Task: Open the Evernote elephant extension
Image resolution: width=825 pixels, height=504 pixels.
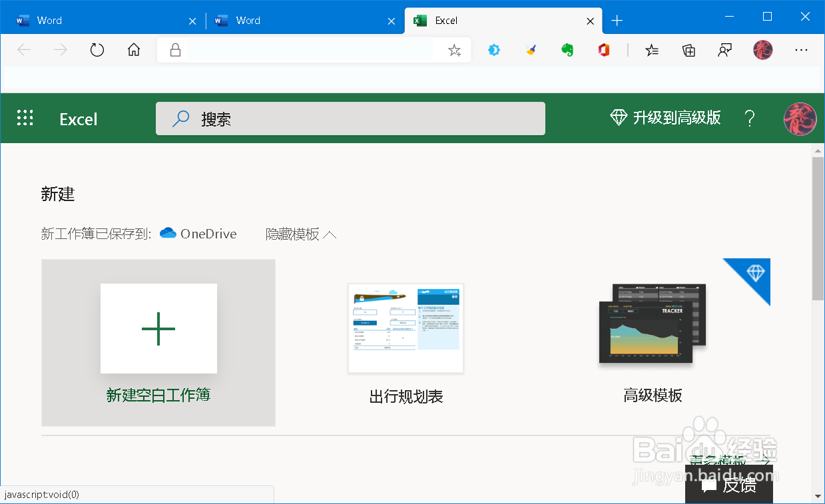Action: coord(567,50)
